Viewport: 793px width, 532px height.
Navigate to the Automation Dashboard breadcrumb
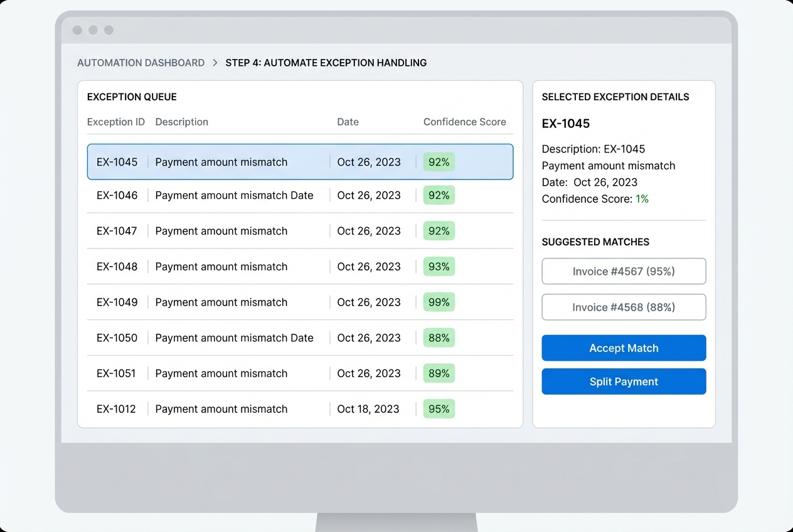pyautogui.click(x=141, y=63)
